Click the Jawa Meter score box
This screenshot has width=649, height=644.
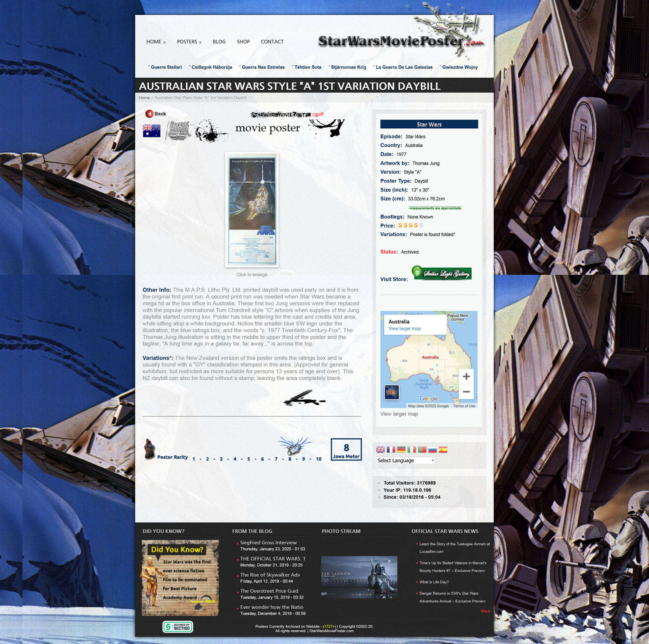point(346,449)
